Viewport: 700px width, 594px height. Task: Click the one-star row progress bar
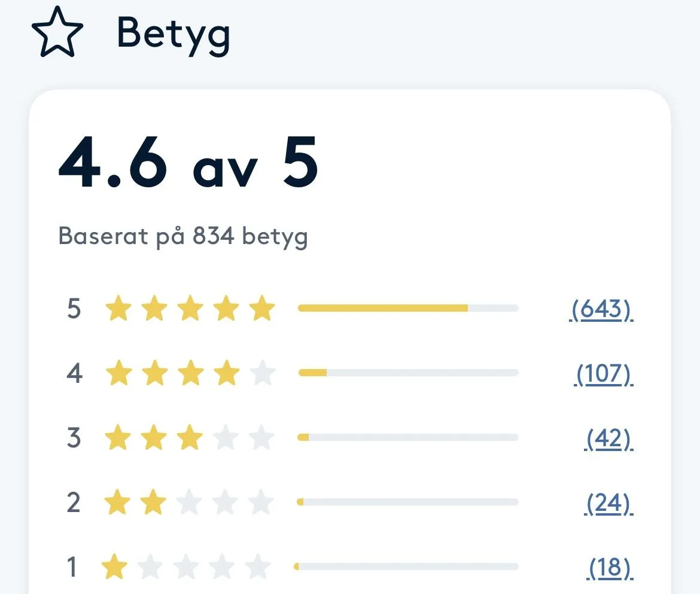406,566
